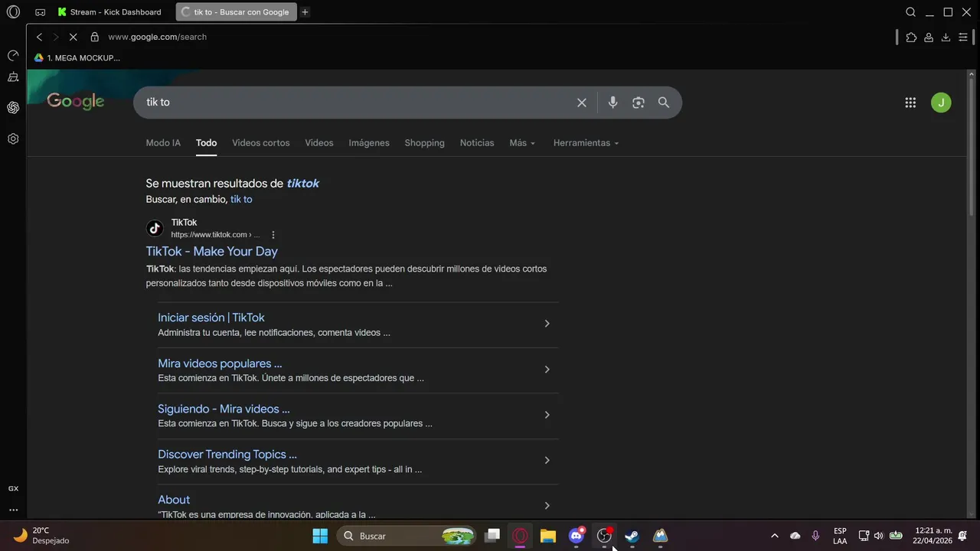Open the Iniciar sesión | TikTok link

(x=211, y=318)
